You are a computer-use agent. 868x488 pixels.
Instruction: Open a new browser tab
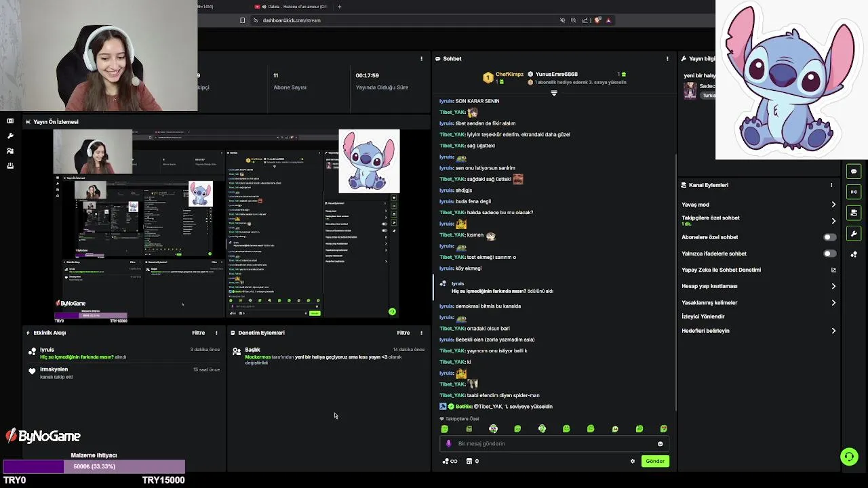click(x=339, y=6)
